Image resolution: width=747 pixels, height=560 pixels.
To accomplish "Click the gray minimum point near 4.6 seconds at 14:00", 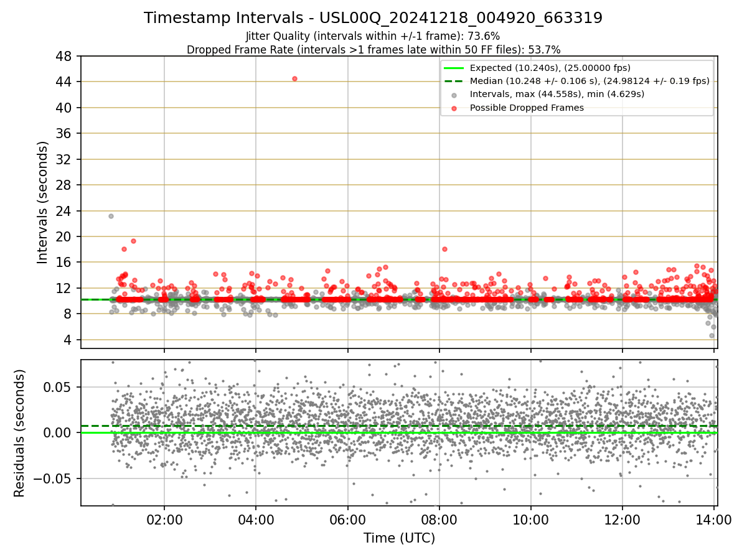I will pos(712,335).
